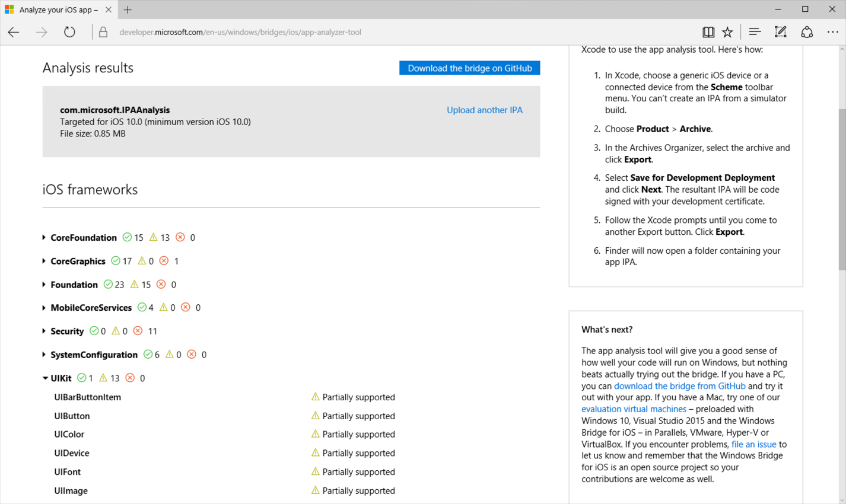The width and height of the screenshot is (846, 504).
Task: Click the vertical page scrollbar thumb
Action: click(x=842, y=190)
